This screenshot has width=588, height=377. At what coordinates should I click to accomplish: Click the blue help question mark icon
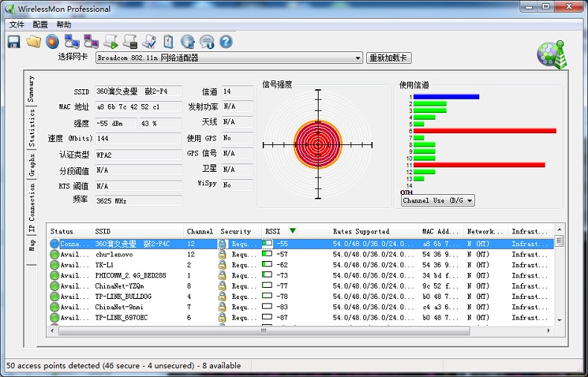coord(226,42)
